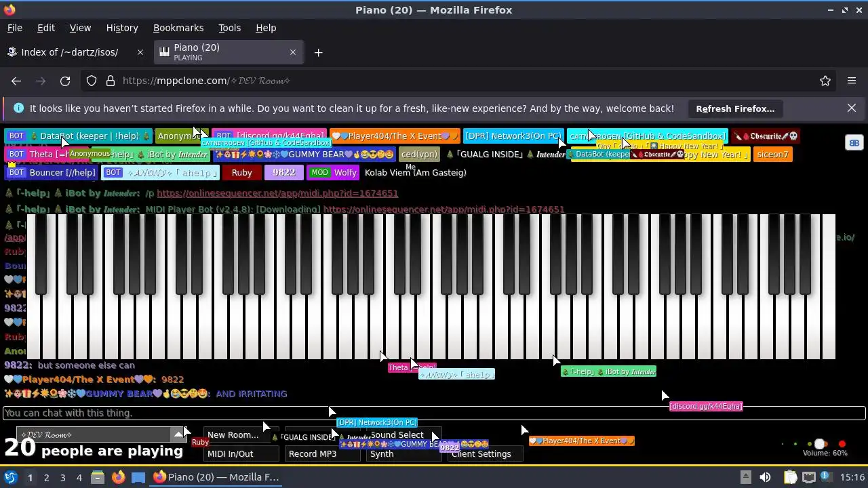Select Ruby user tag in list
This screenshot has height=488, width=868.
tap(241, 173)
